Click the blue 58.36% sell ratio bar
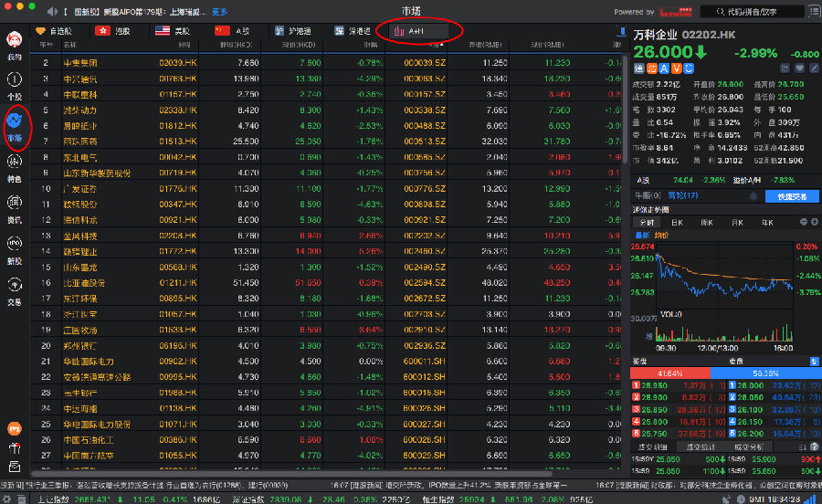 point(765,373)
